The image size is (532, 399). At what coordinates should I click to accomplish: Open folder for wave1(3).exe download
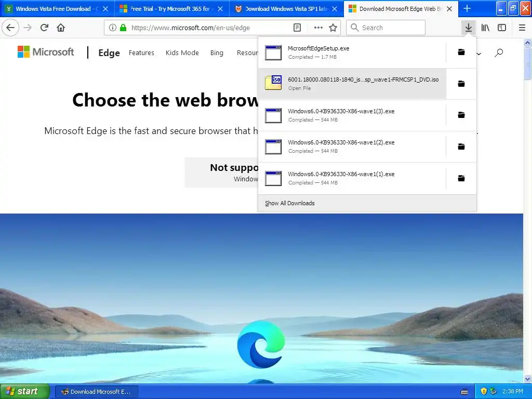[x=461, y=115]
